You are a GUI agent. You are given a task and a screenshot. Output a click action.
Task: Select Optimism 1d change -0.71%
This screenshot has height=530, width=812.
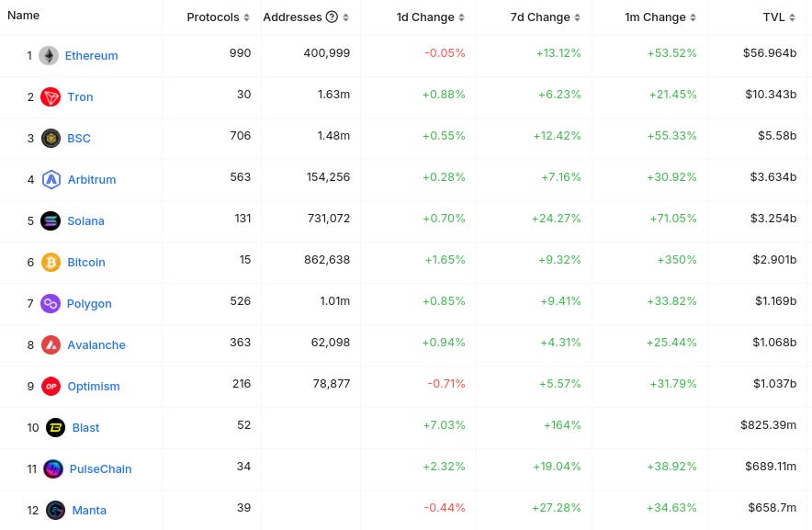[446, 384]
